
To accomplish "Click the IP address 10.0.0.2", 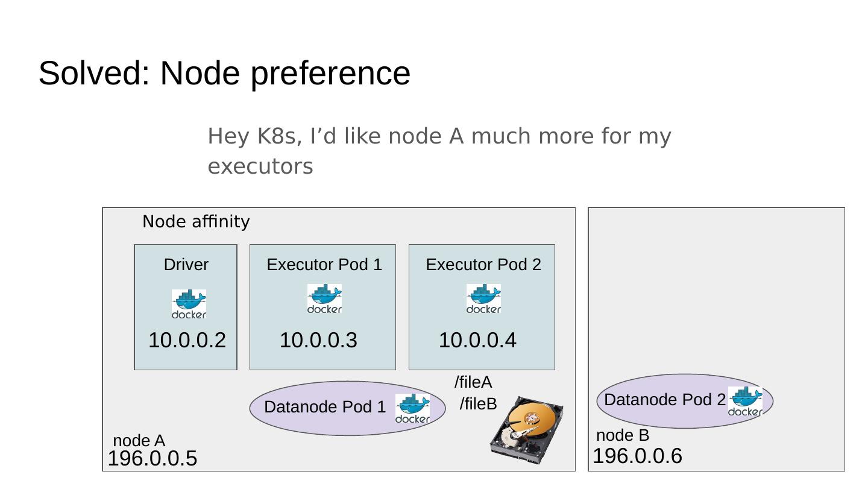I will point(187,341).
